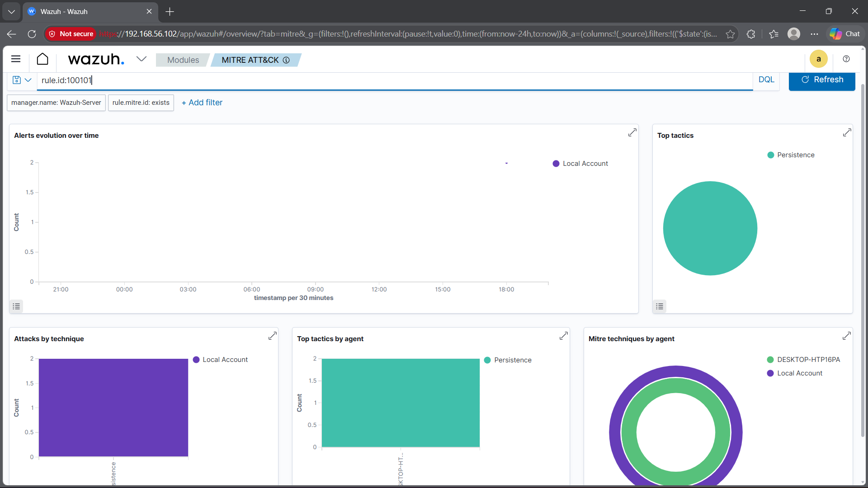
Task: Click the browser address bar URL
Action: tap(408, 34)
